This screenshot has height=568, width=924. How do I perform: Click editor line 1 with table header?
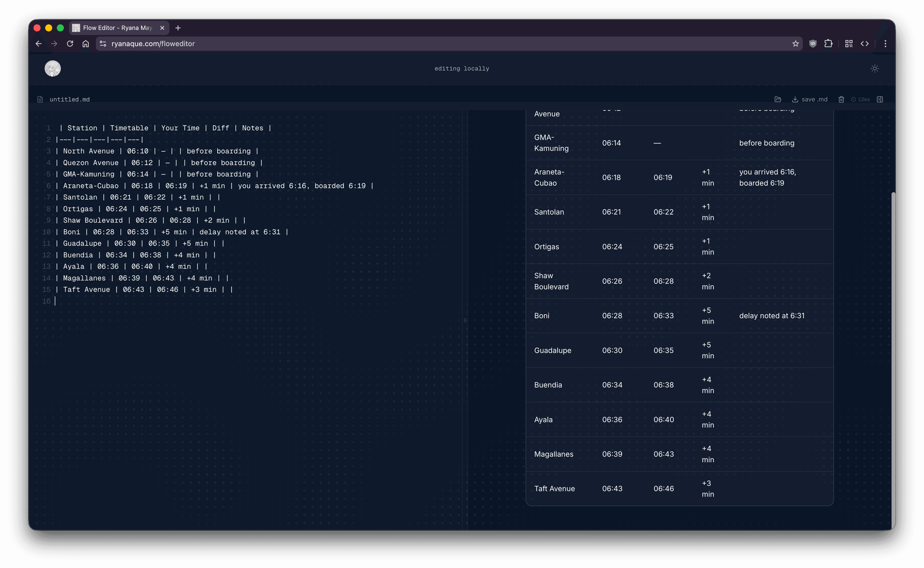pos(165,128)
